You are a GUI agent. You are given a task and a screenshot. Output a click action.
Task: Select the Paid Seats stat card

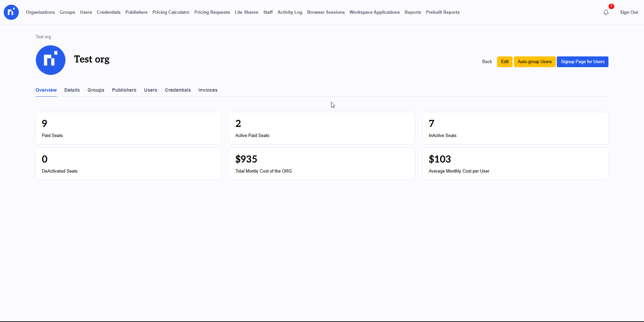[128, 128]
